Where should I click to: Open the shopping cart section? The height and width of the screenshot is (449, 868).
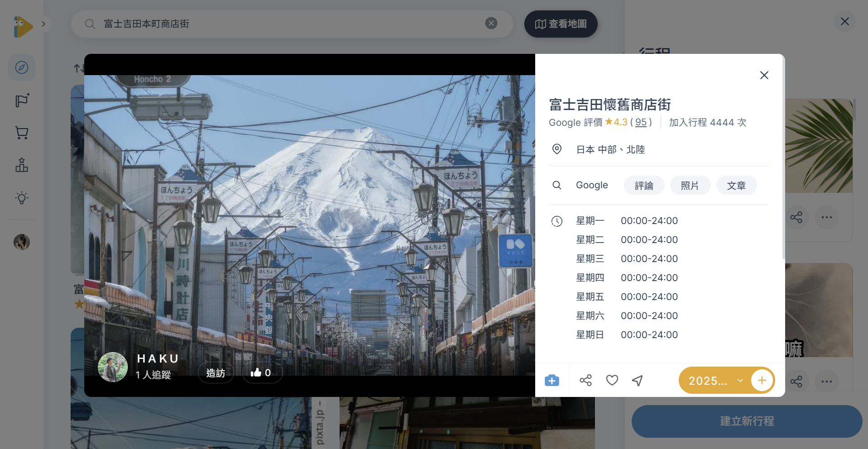(x=21, y=133)
